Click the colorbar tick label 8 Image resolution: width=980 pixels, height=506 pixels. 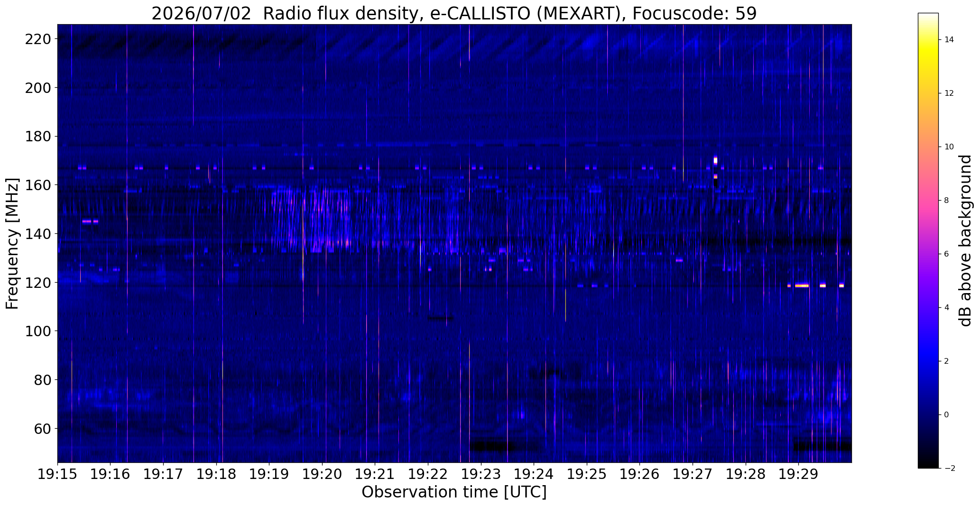(x=946, y=201)
